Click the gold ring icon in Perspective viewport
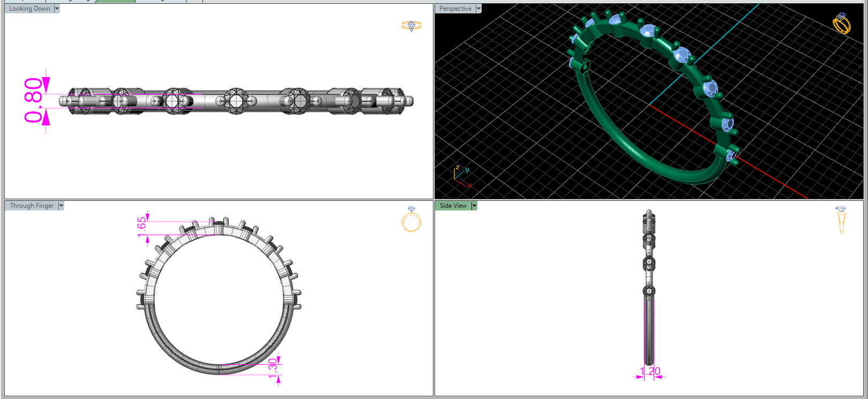This screenshot has height=399, width=868. click(842, 24)
